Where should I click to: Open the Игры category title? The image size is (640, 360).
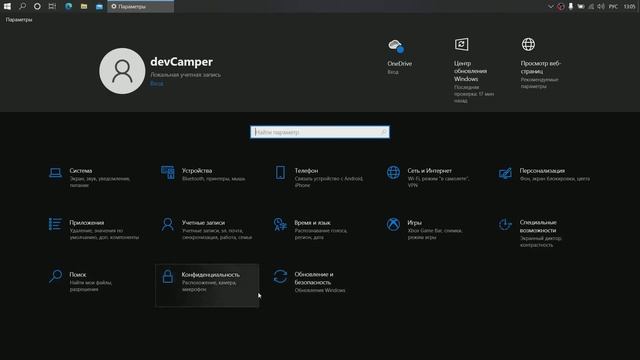pyautogui.click(x=414, y=222)
